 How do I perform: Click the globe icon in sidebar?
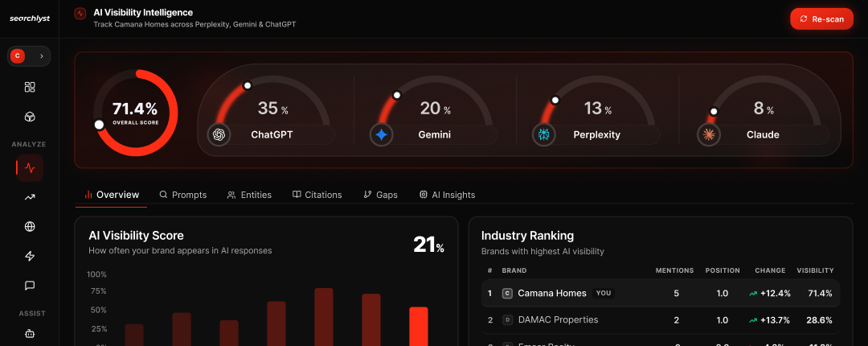[30, 227]
